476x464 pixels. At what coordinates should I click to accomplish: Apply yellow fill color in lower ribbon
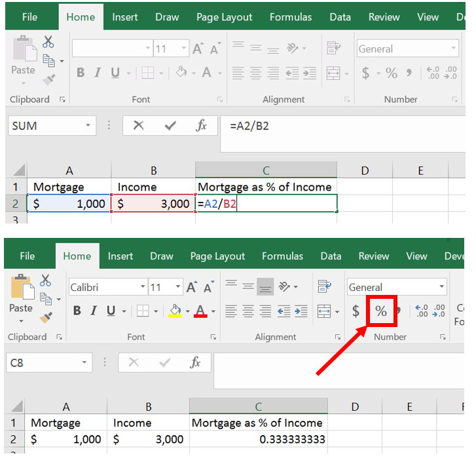point(175,311)
